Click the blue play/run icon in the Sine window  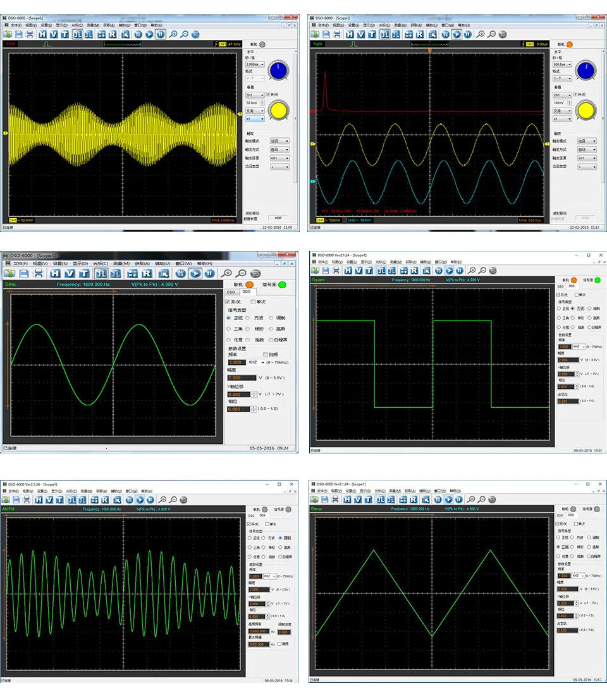click(x=195, y=274)
